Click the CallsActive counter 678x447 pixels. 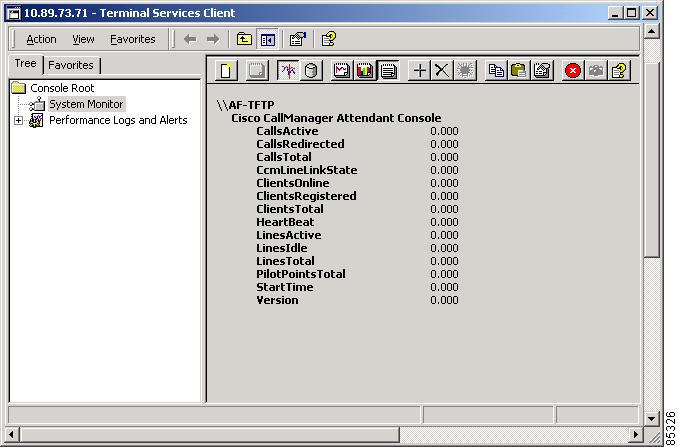(x=287, y=131)
